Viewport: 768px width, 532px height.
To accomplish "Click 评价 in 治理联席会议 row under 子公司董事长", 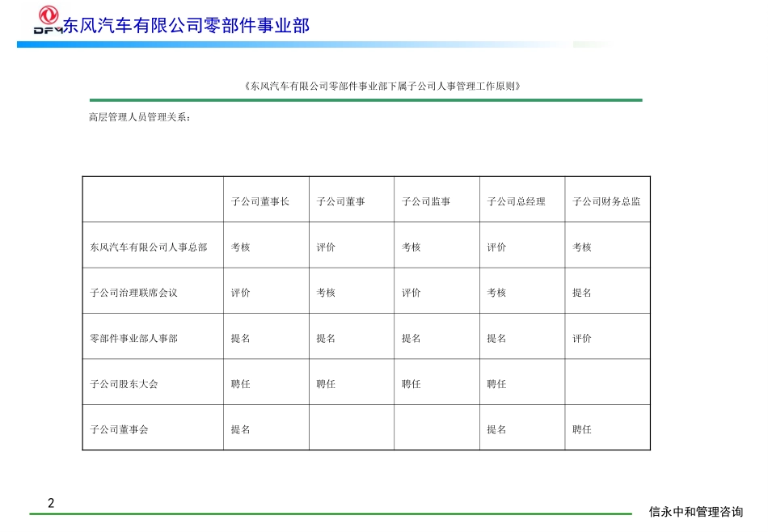I will tap(240, 293).
